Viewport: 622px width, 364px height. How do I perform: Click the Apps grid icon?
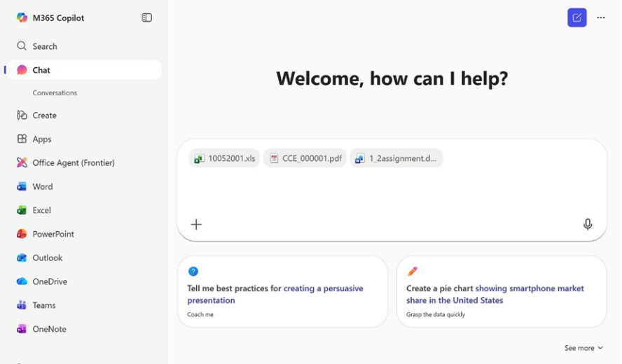click(22, 139)
